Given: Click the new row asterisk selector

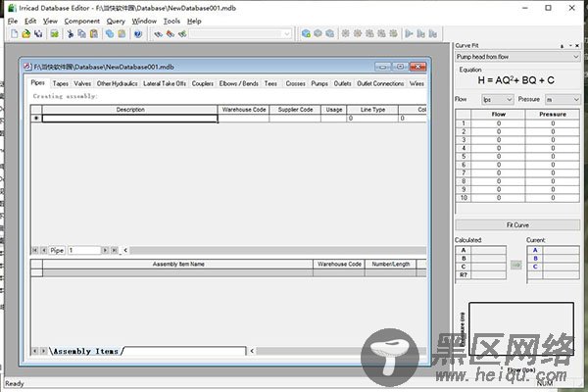Looking at the screenshot, I should click(36, 119).
